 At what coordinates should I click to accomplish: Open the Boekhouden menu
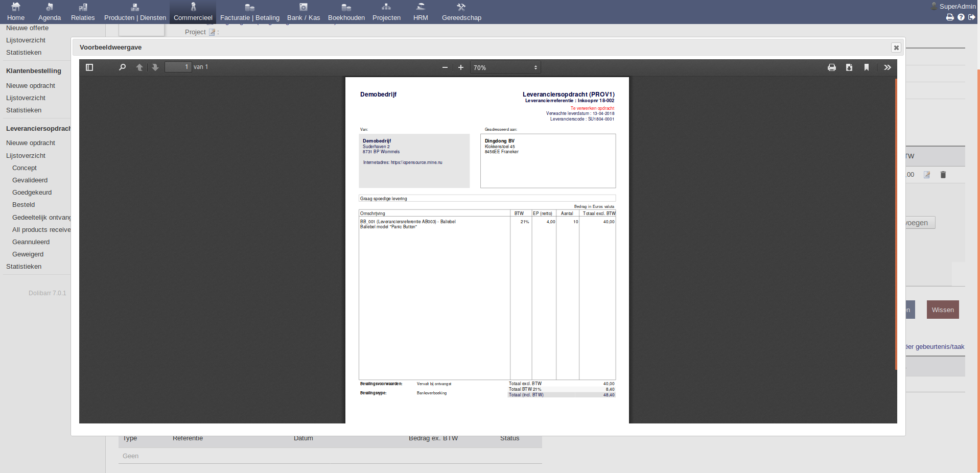click(346, 12)
